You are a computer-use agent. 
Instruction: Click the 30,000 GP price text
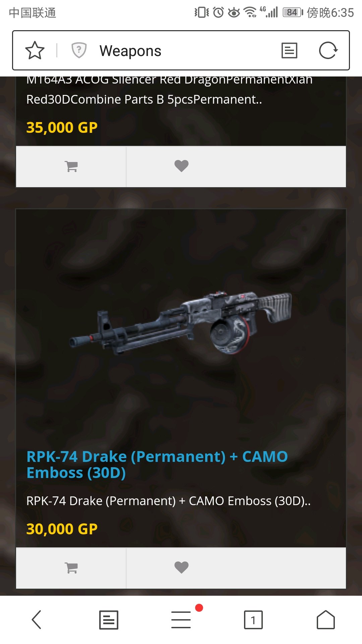pyautogui.click(x=62, y=529)
